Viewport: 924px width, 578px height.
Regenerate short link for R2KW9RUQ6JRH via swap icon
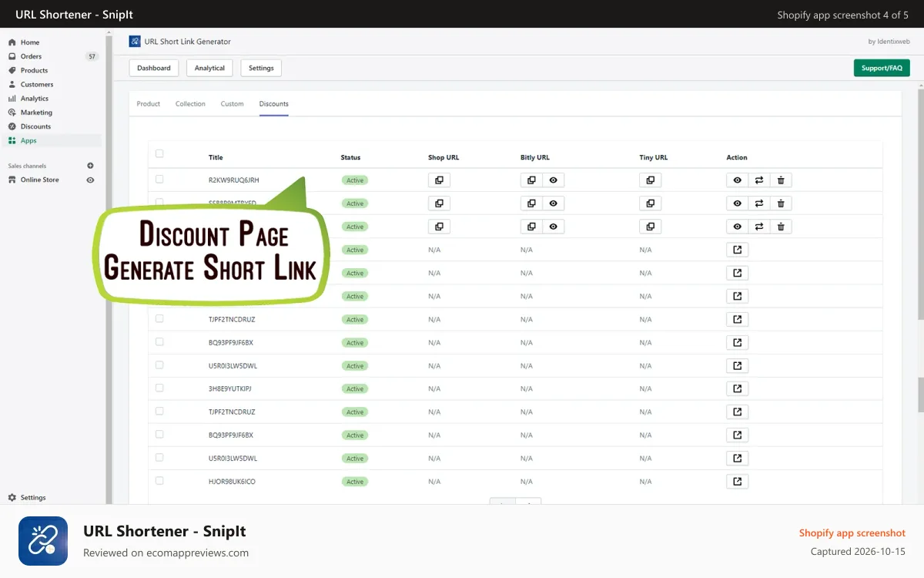pyautogui.click(x=759, y=180)
